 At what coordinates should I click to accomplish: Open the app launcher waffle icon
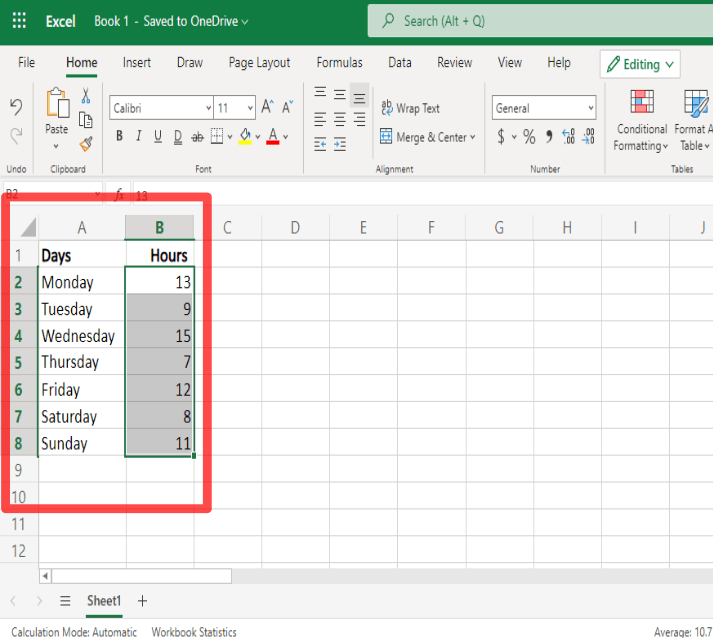click(19, 20)
